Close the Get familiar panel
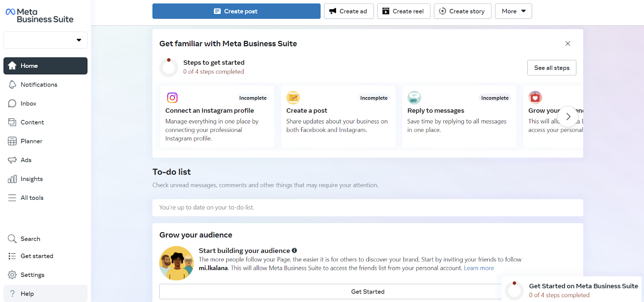 568,43
